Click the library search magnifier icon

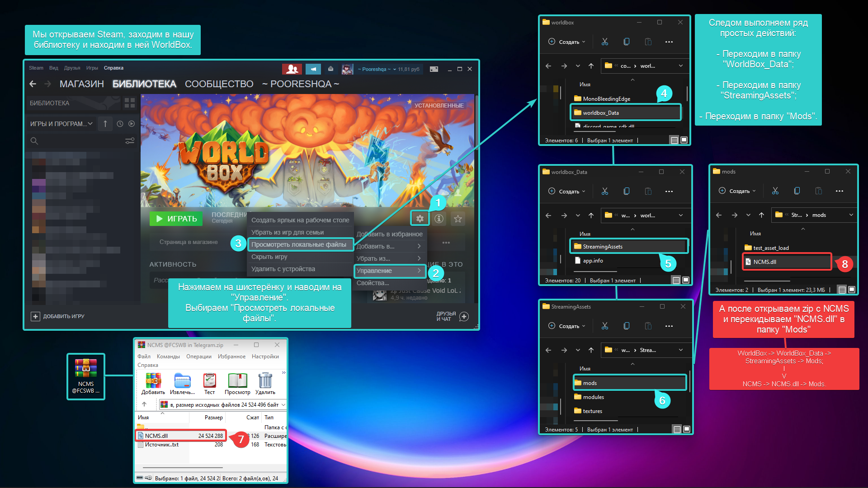pos(34,141)
